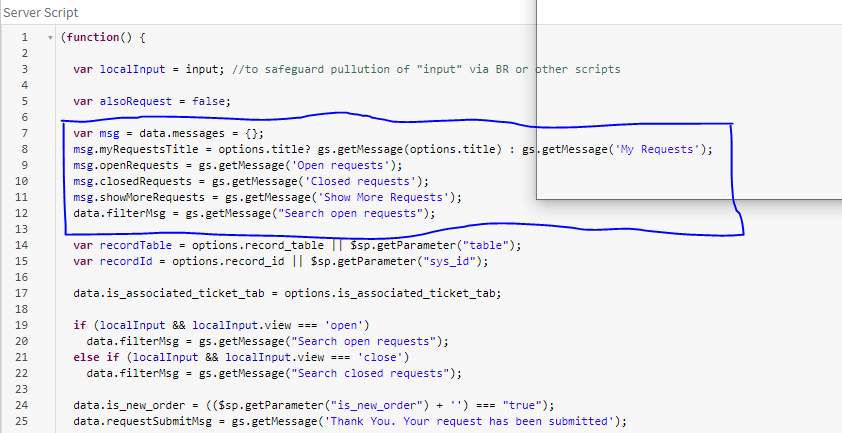Click the localInput variable on line 3

tap(133, 69)
